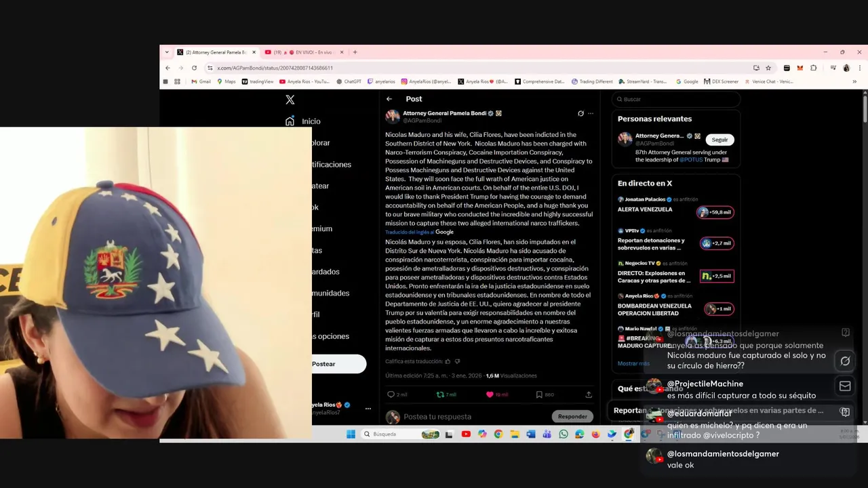Reload the page in browser toolbar

194,68
